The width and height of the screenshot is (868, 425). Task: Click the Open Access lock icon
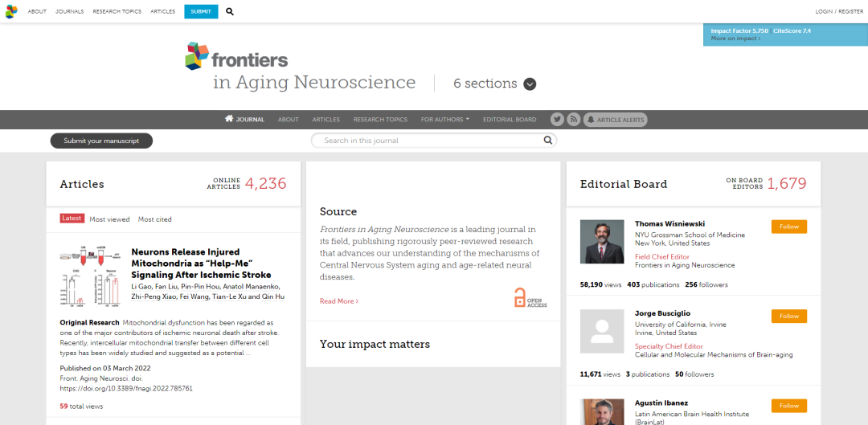[x=520, y=296]
